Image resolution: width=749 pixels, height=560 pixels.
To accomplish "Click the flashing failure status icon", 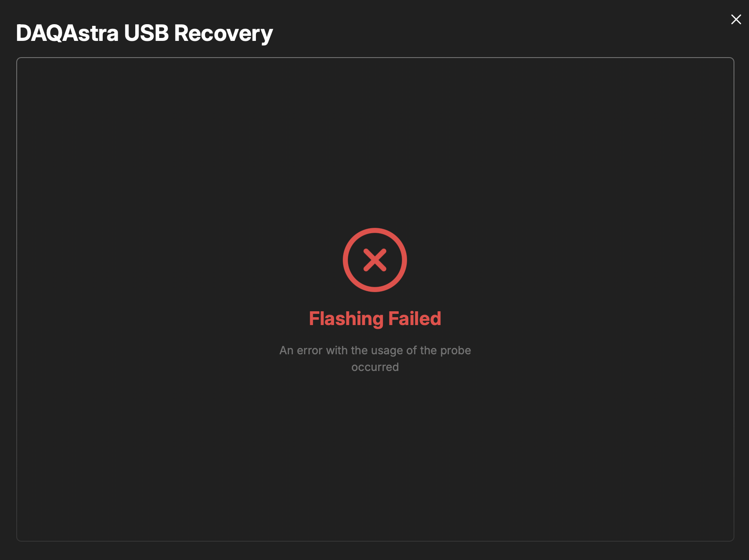I will point(375,260).
